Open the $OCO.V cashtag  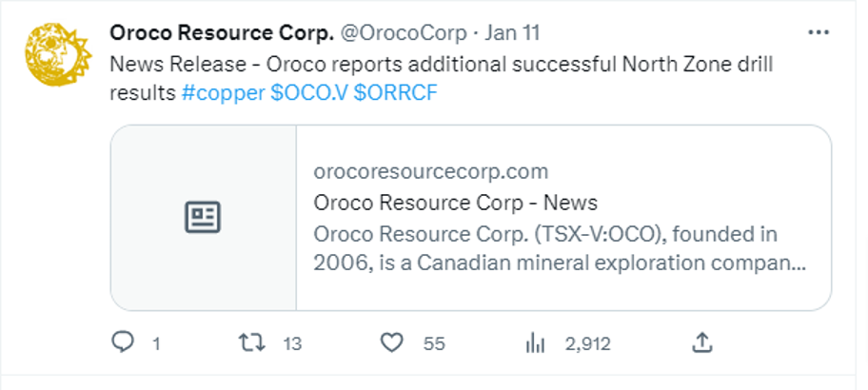tap(309, 93)
